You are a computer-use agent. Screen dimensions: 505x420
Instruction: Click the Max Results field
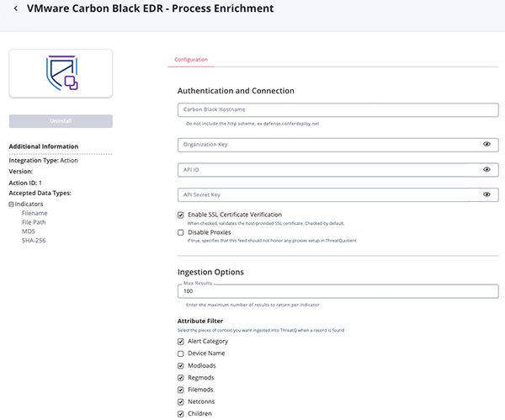coord(337,292)
